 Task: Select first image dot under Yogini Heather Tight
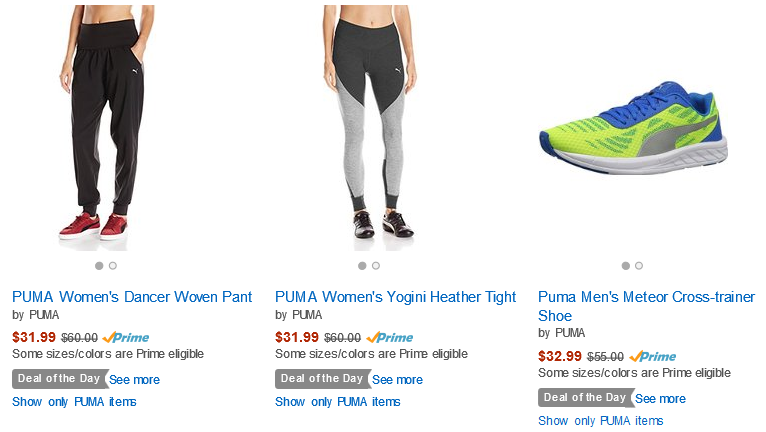(362, 266)
